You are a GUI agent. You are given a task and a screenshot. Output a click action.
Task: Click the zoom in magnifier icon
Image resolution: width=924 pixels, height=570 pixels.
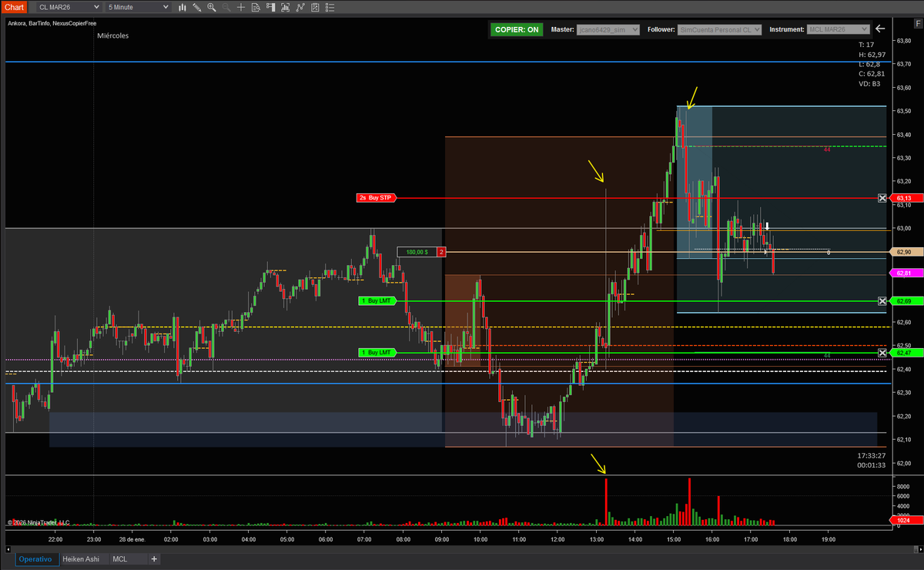[212, 7]
